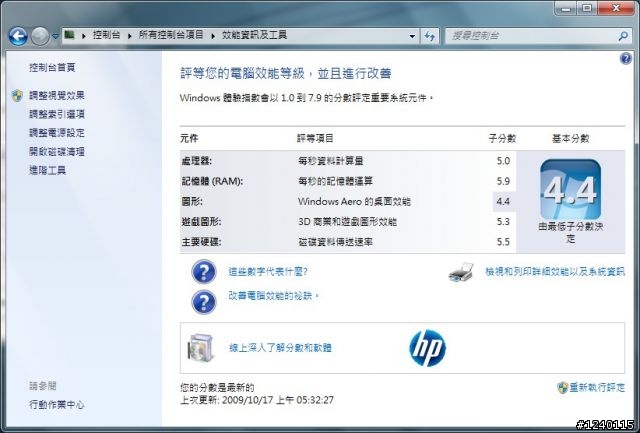
Task: Click the 處理器 row label
Action: click(197, 161)
